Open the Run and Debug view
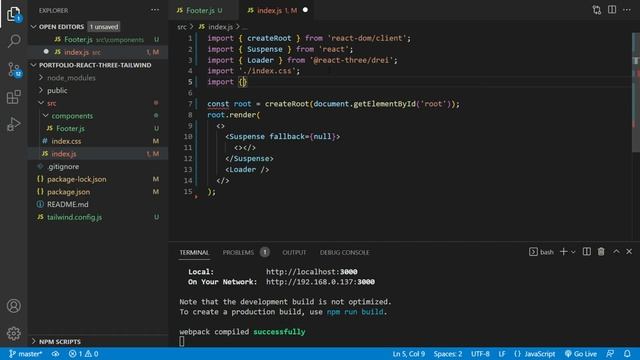This screenshot has height=360, width=640. tap(14, 124)
